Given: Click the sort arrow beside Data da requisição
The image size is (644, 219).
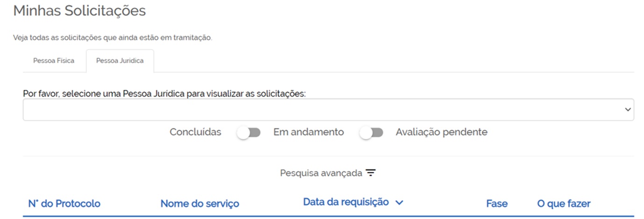Looking at the screenshot, I should point(399,203).
